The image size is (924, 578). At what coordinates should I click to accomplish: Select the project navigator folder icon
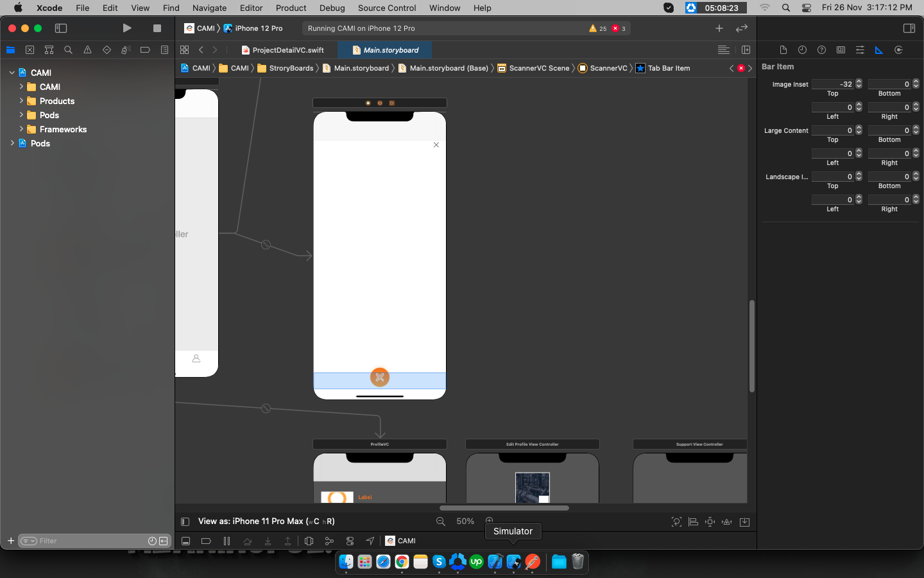click(x=10, y=50)
